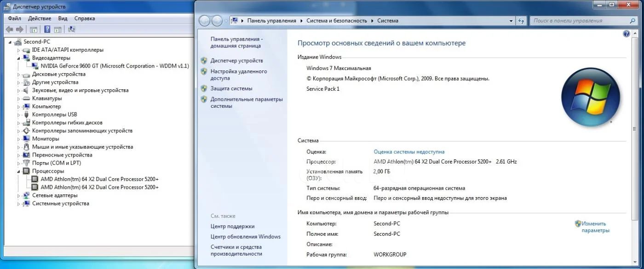Open the Справка menu
Viewport: 644px width, 269px height.
(85, 18)
